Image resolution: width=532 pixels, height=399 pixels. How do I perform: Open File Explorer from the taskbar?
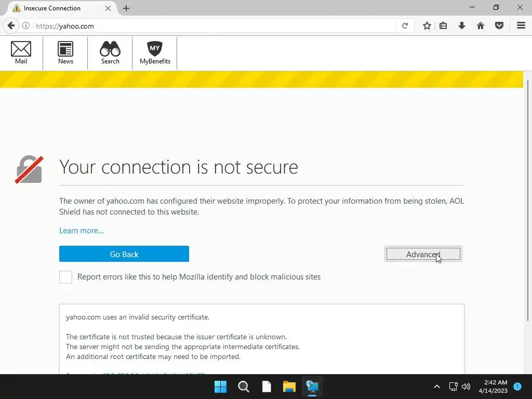[289, 387]
